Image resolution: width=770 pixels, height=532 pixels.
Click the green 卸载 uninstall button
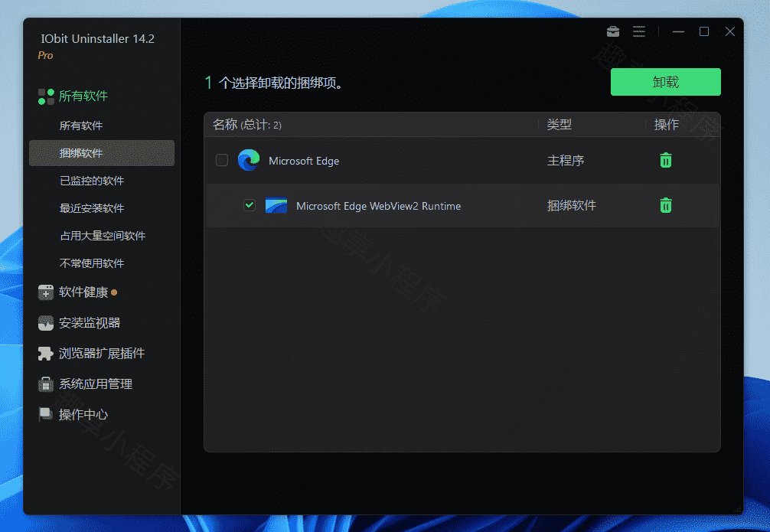click(x=665, y=82)
